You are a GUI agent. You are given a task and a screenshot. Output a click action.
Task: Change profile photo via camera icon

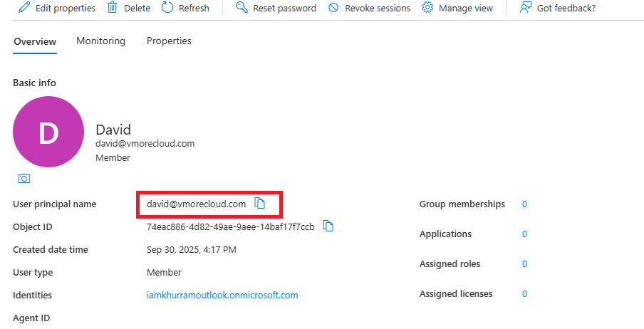(x=24, y=179)
